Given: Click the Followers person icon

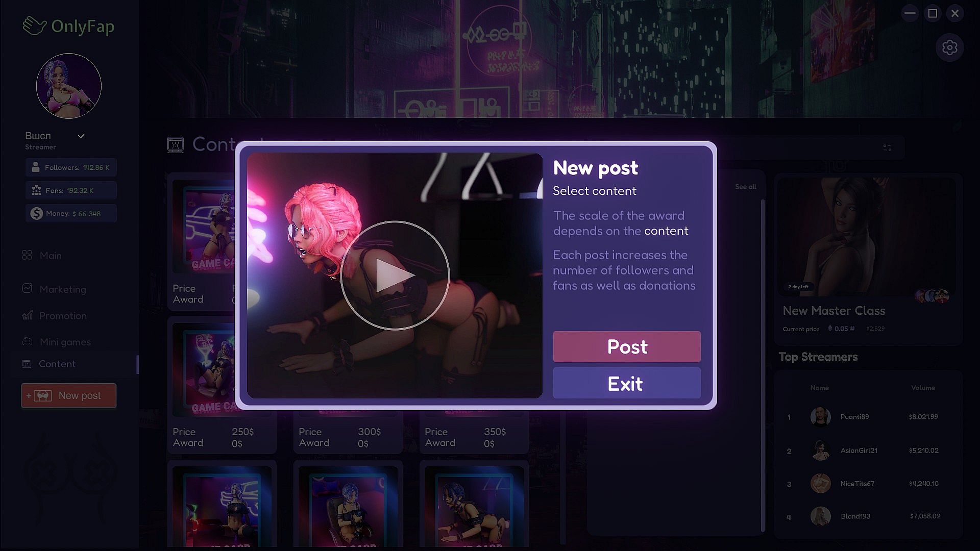Looking at the screenshot, I should click(x=36, y=167).
